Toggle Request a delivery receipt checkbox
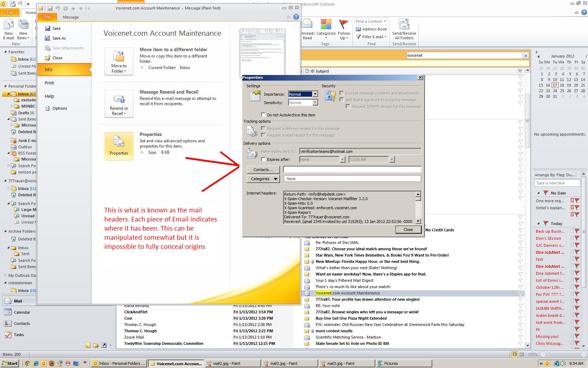Screen dimensions: 588x368 (263, 129)
